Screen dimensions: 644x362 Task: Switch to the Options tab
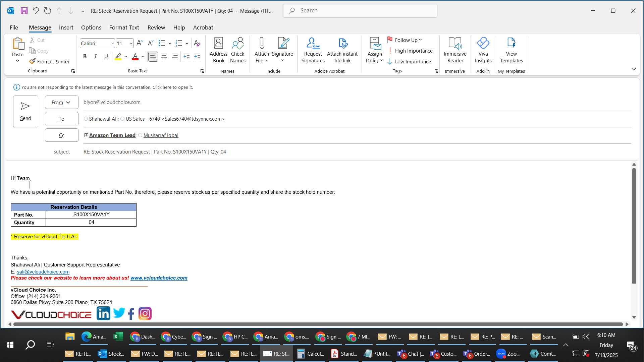tap(91, 27)
